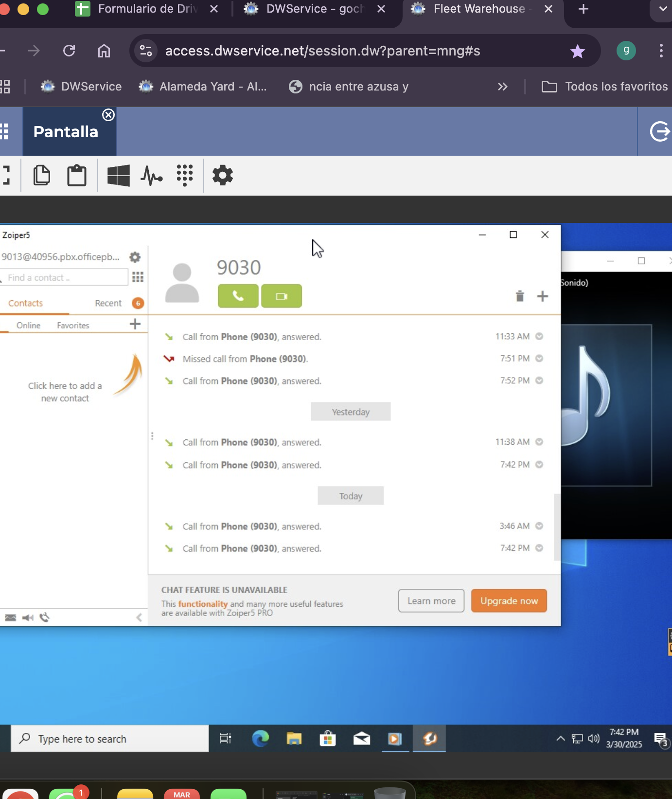
Task: Expand options for today's 7:42 PM call
Action: [539, 548]
